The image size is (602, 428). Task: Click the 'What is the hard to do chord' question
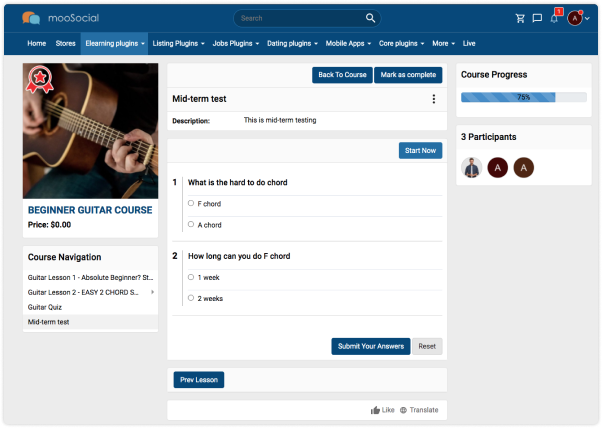tap(237, 182)
